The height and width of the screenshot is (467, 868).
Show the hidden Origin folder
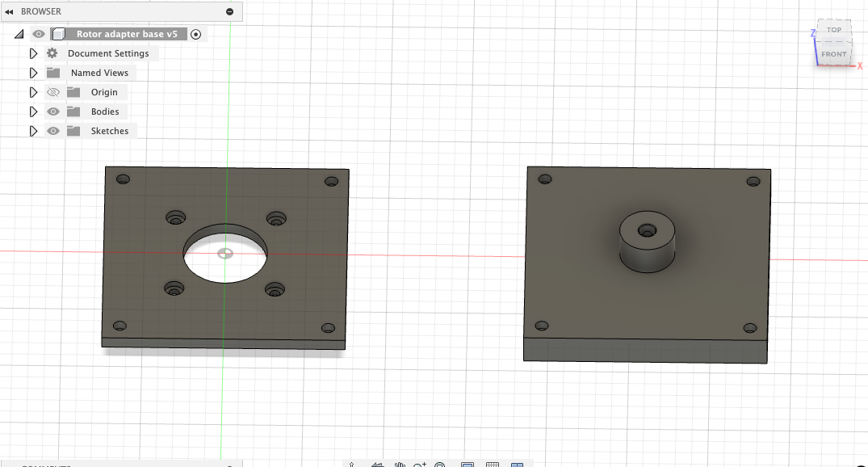pyautogui.click(x=53, y=92)
